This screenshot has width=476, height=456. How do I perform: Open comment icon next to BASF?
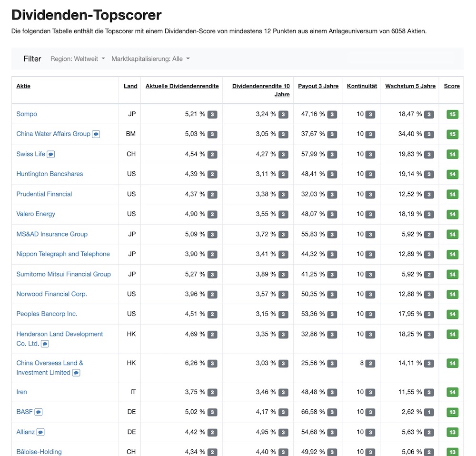point(38,412)
